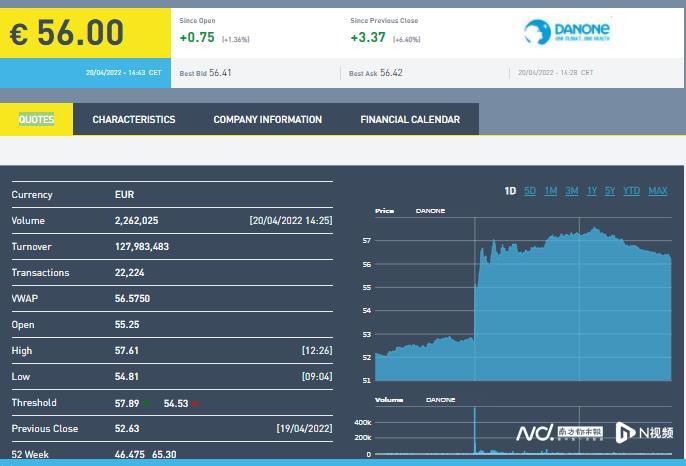Click the 52 Week low value 46.475
The image size is (686, 466).
pos(130,454)
